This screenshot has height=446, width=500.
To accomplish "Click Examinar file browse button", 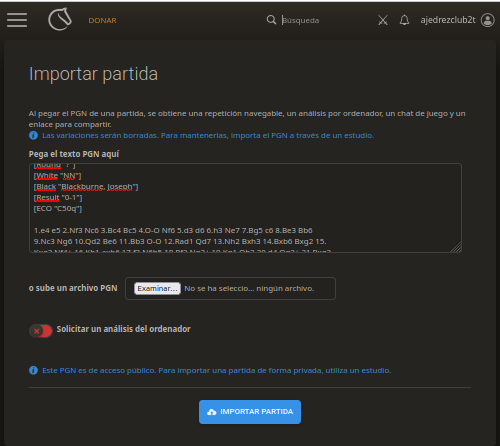I will (x=157, y=288).
